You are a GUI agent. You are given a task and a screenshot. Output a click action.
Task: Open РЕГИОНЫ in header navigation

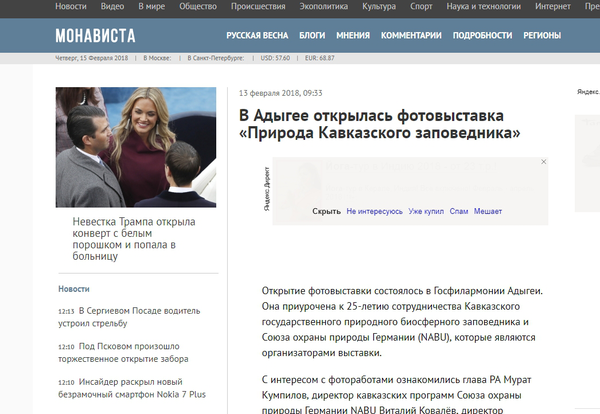point(542,36)
